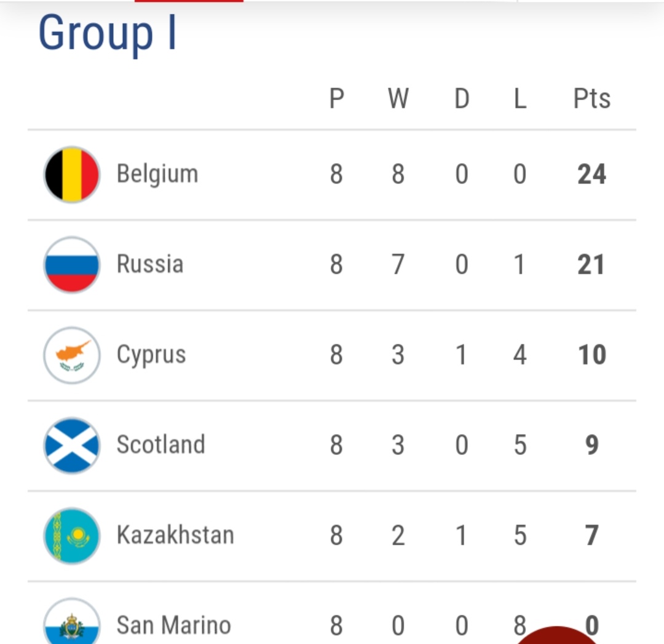
Task: Click Belgium's 24 points value
Action: pos(591,175)
